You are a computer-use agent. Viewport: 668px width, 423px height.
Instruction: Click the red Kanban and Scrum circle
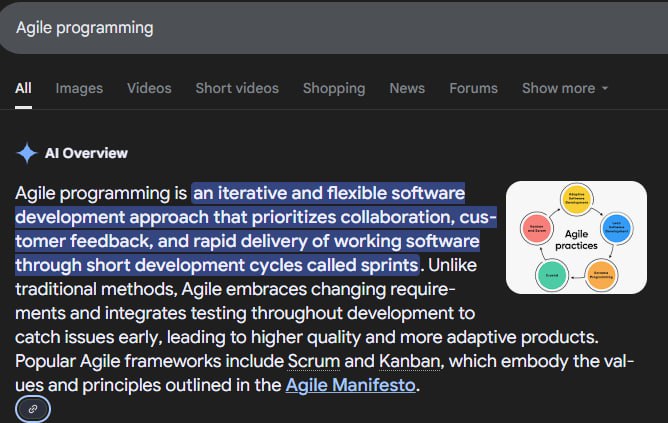[537, 227]
